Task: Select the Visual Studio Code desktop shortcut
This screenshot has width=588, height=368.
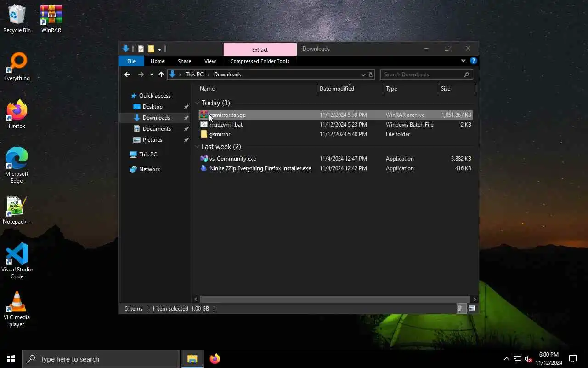Action: (x=17, y=261)
